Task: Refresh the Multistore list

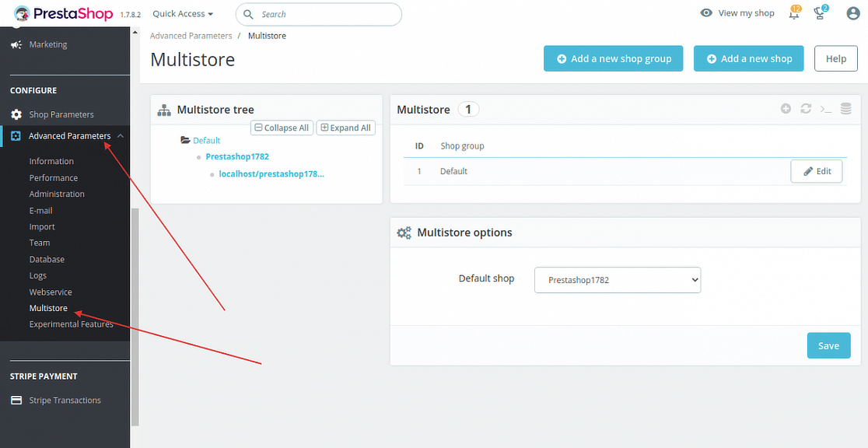Action: tap(806, 109)
